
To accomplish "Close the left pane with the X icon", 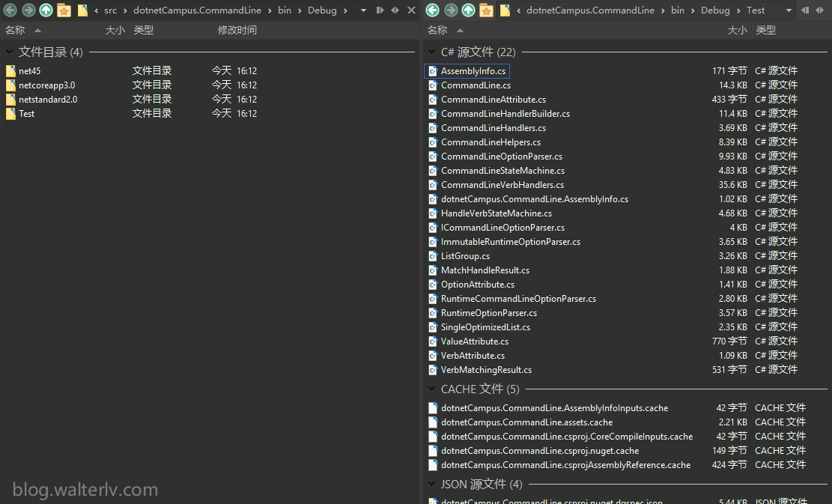I will click(x=411, y=10).
